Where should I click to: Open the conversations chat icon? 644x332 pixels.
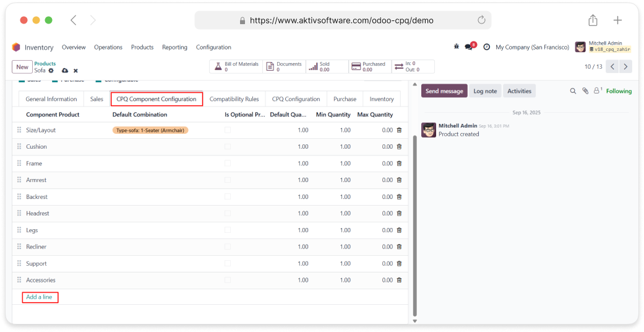[x=469, y=47]
